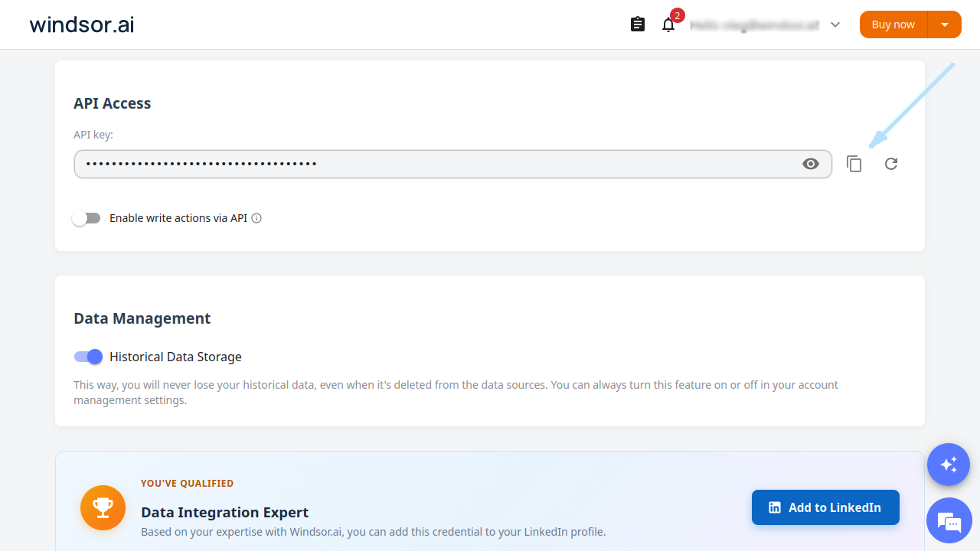Open the Buy now dropdown arrow

coord(945,24)
